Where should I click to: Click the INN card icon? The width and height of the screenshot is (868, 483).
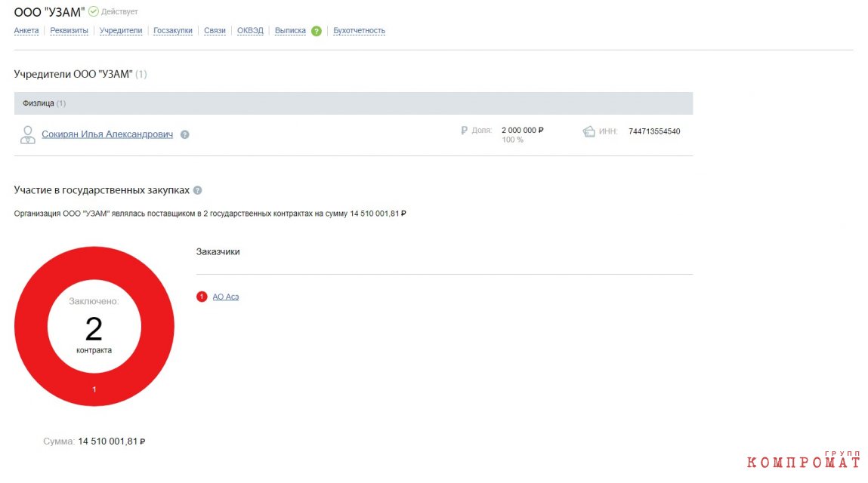pyautogui.click(x=588, y=131)
